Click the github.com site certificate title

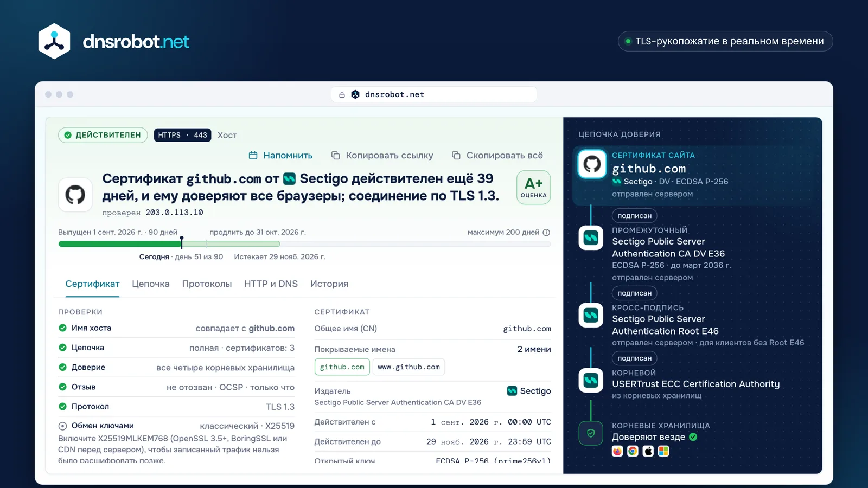[x=649, y=169]
